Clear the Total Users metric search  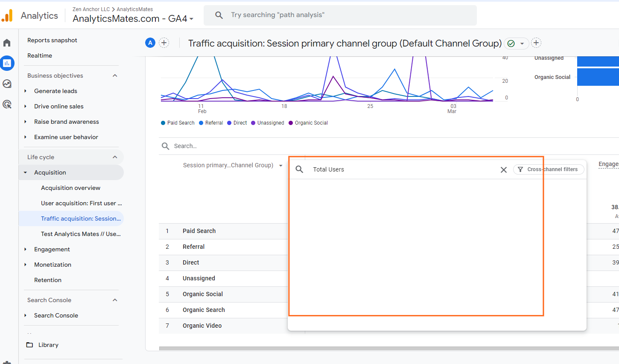tap(503, 169)
